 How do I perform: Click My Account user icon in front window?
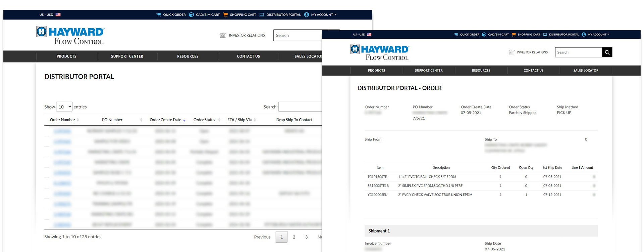584,34
